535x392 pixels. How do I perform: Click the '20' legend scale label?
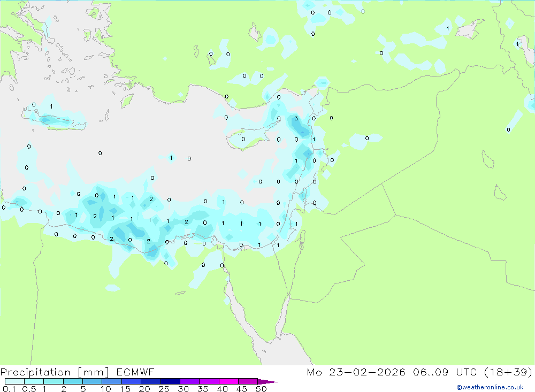(144, 389)
